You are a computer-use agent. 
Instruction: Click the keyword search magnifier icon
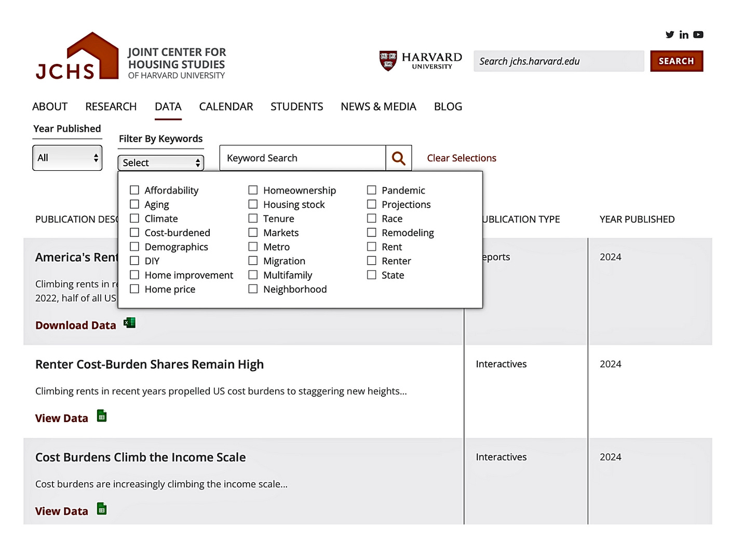[399, 158]
